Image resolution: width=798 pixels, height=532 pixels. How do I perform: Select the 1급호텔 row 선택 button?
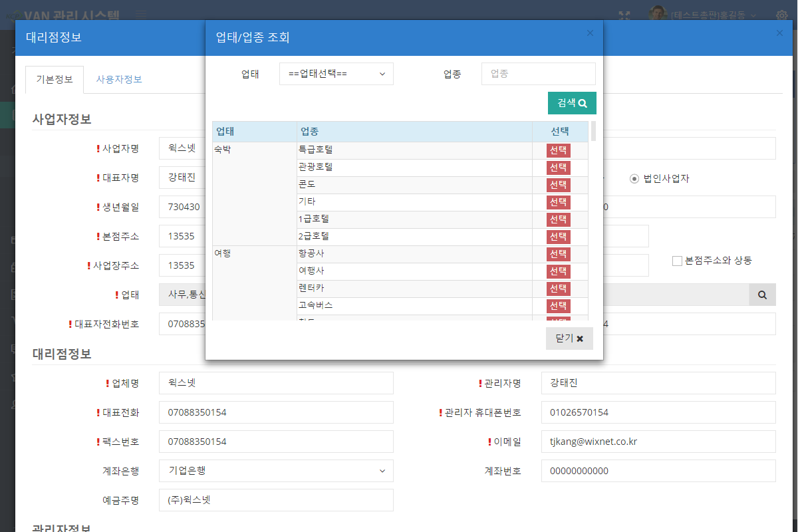(x=559, y=219)
